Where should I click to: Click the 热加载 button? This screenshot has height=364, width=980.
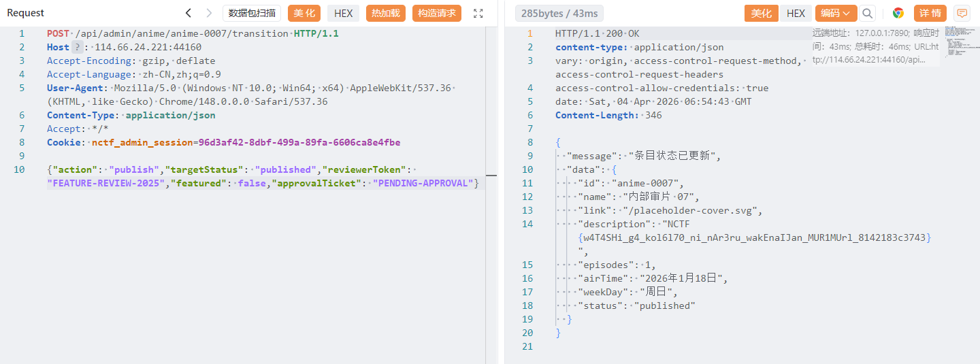[386, 13]
